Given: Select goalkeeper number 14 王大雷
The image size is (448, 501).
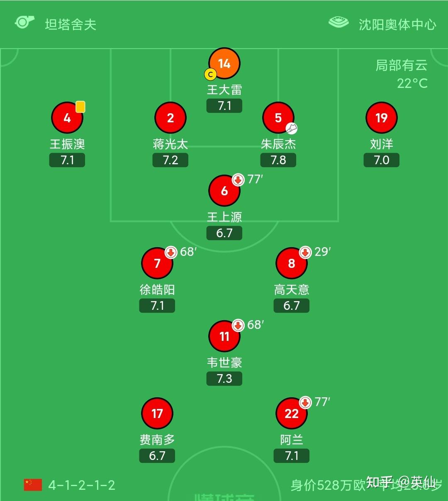Looking at the screenshot, I should tap(224, 63).
